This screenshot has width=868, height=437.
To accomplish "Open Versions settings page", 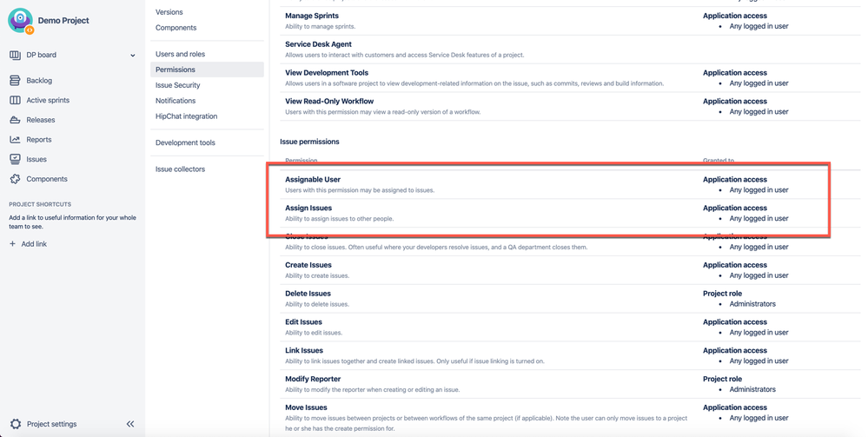I will pyautogui.click(x=169, y=12).
